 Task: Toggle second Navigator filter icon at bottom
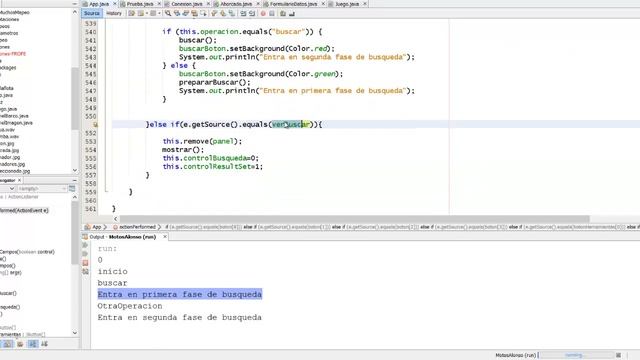pos(20,344)
